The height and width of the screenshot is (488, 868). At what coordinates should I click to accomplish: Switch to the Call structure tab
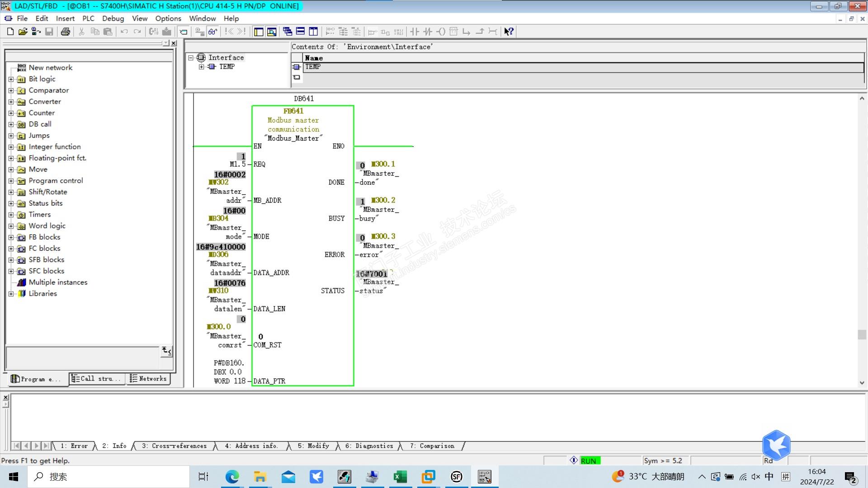point(97,379)
